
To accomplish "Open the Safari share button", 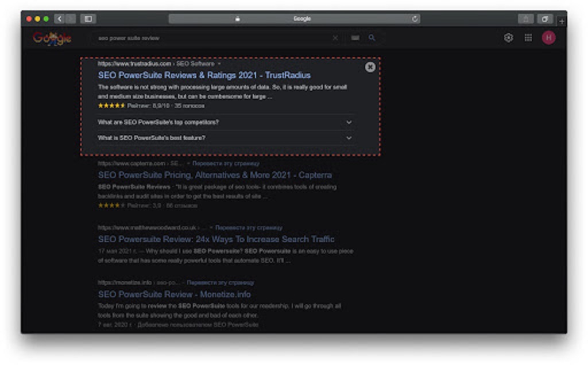I will [x=525, y=19].
